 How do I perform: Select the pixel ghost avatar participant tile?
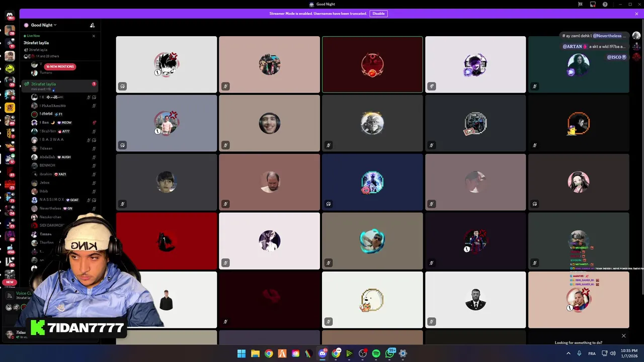(x=372, y=300)
